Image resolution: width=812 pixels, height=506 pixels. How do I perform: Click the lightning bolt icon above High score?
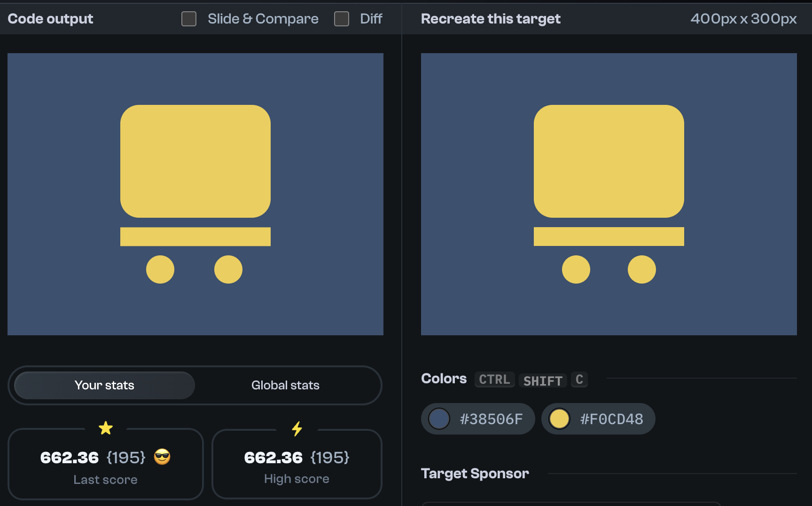click(297, 428)
